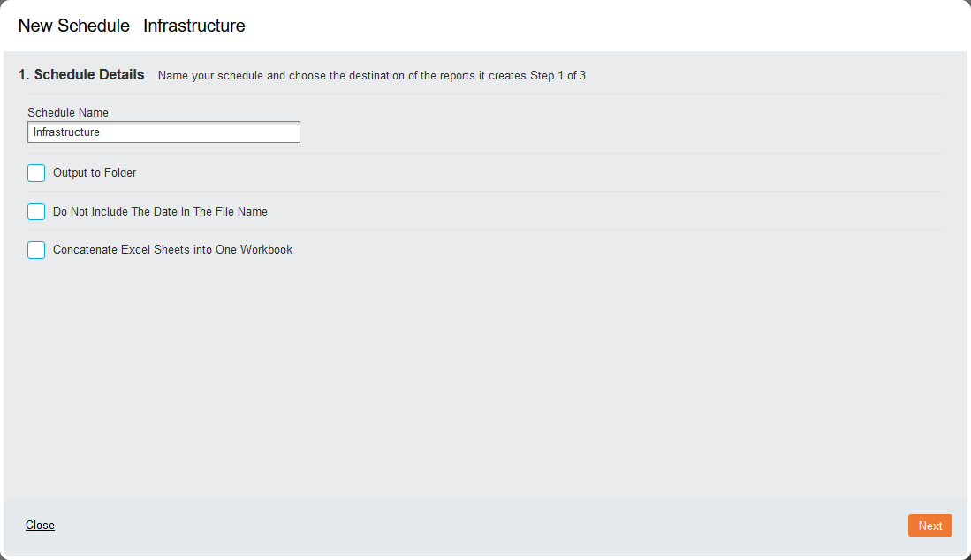Place cursor after 'Infrastructure' text in name field
The image size is (971, 560).
point(101,132)
